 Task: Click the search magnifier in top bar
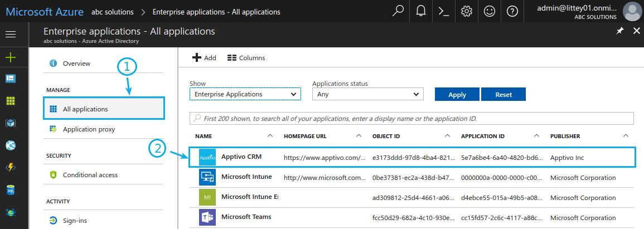click(x=398, y=11)
